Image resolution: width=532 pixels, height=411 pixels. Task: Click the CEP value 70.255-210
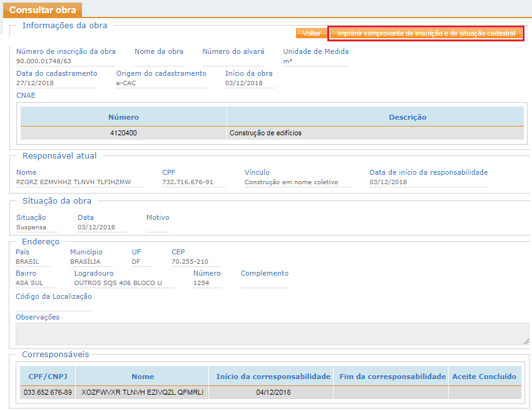pyautogui.click(x=190, y=262)
